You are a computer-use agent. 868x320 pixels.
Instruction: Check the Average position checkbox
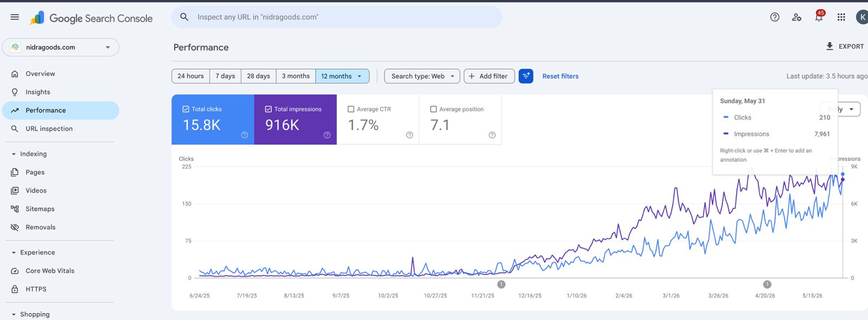tap(433, 109)
